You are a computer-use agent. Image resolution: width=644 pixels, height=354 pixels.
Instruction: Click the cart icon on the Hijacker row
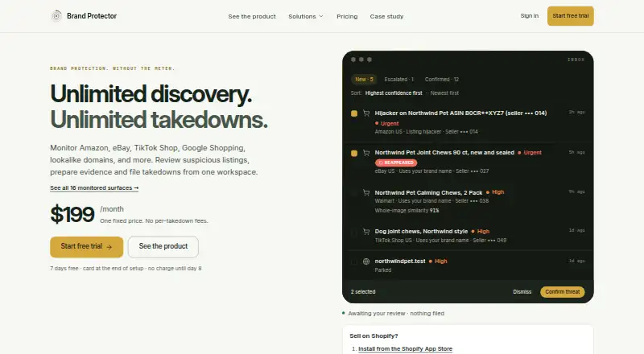pyautogui.click(x=366, y=113)
